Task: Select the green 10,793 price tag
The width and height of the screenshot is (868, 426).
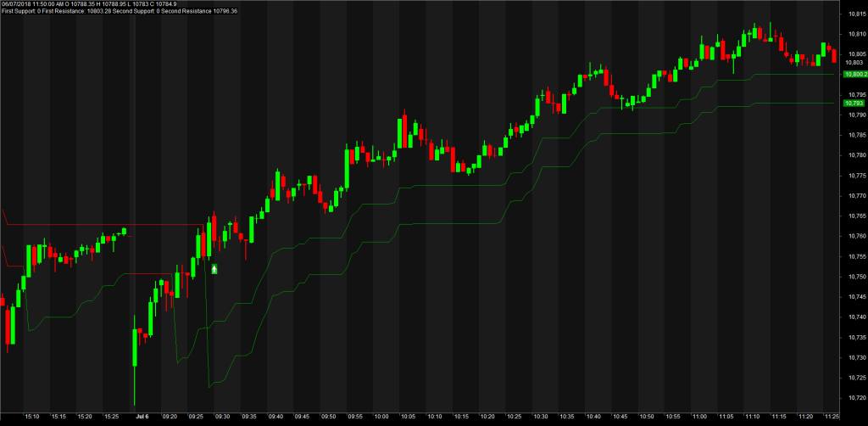Action: pos(853,103)
